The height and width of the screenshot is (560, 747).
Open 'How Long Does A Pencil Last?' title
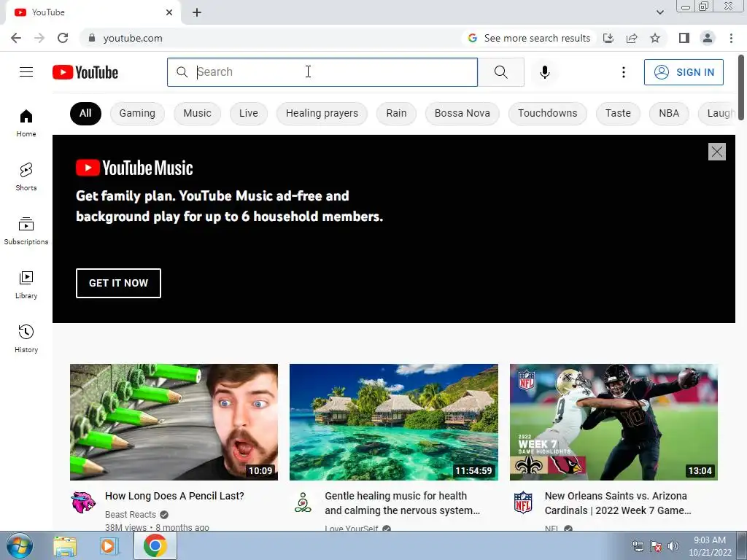174,496
